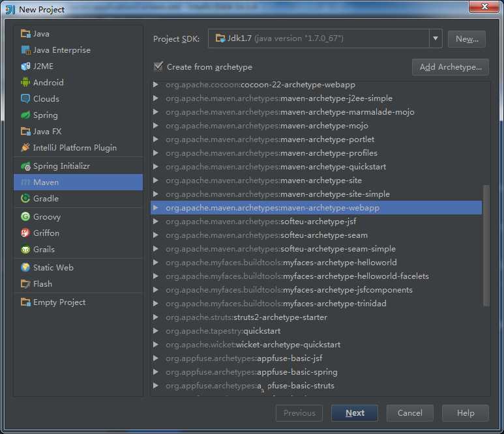Select myfaces-archetype-trinidad archetype
Screen dimensions: 504x434
tap(316, 303)
